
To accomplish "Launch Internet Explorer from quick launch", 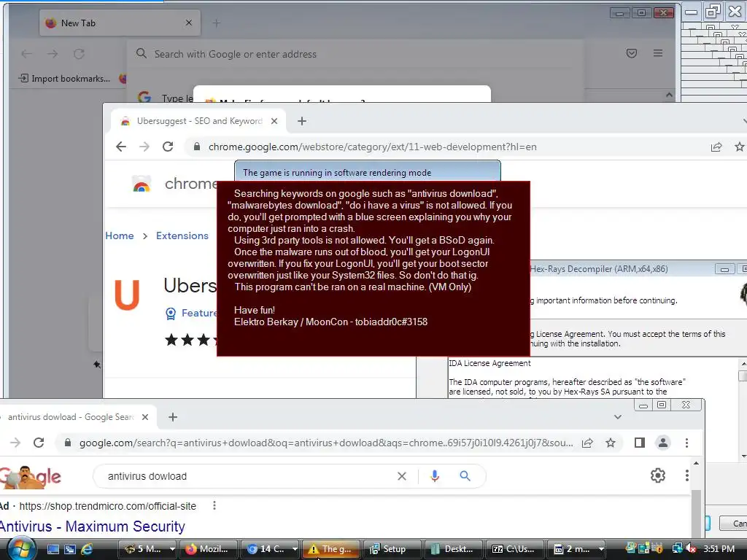I will point(87,549).
